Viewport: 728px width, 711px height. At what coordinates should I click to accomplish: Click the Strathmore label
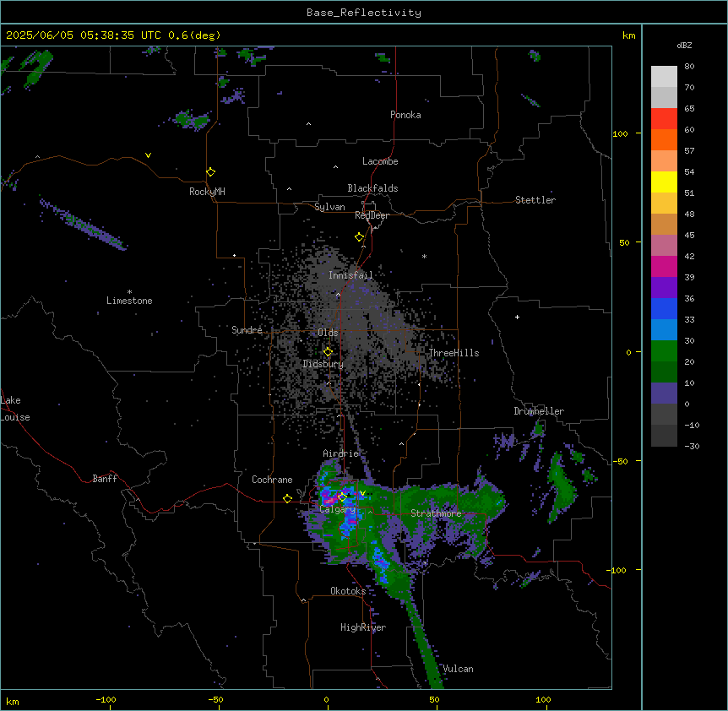click(436, 513)
